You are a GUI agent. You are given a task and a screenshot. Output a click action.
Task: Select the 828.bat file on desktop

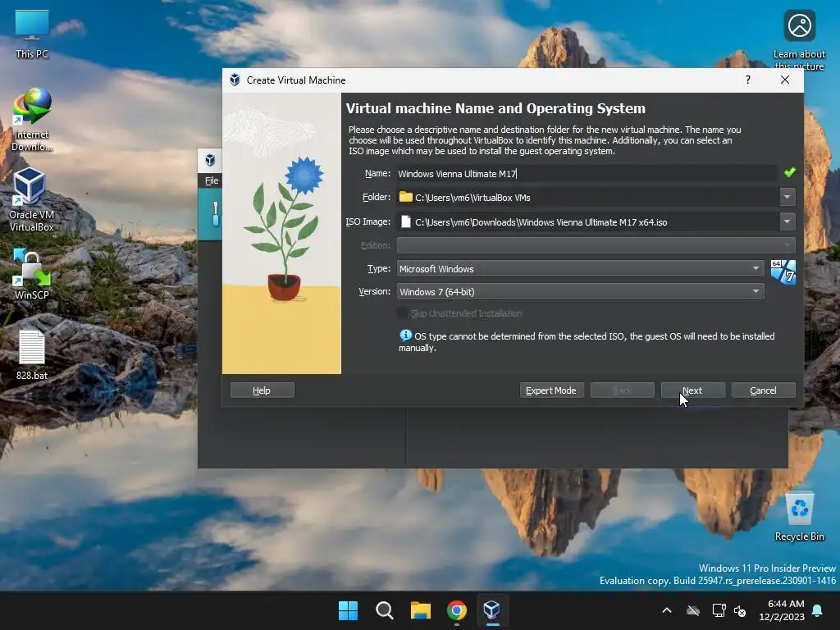click(x=32, y=355)
